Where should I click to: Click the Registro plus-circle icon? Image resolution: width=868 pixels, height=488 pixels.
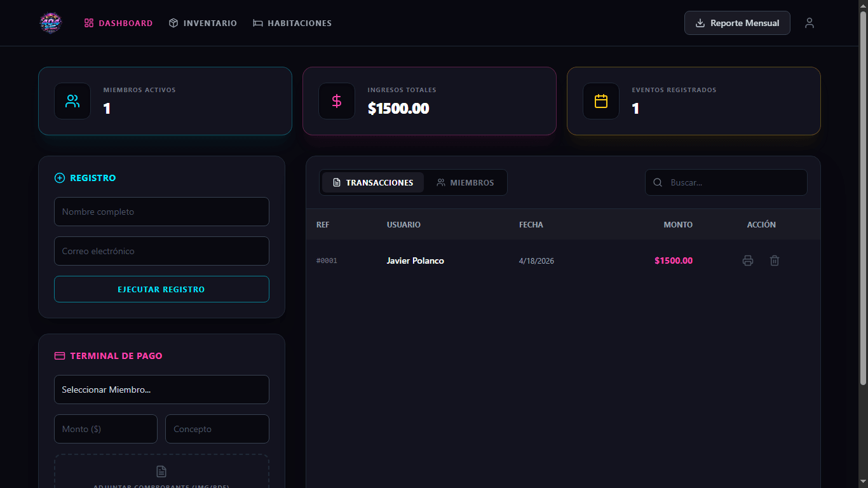tap(60, 178)
